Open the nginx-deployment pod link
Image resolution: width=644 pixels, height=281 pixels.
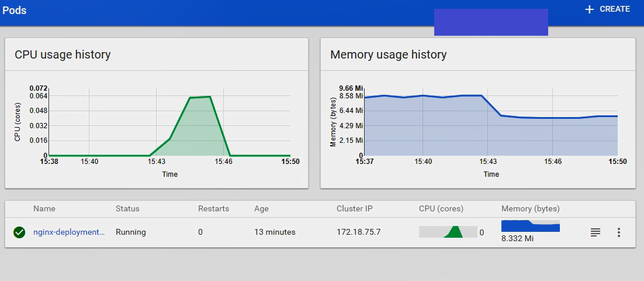point(69,232)
